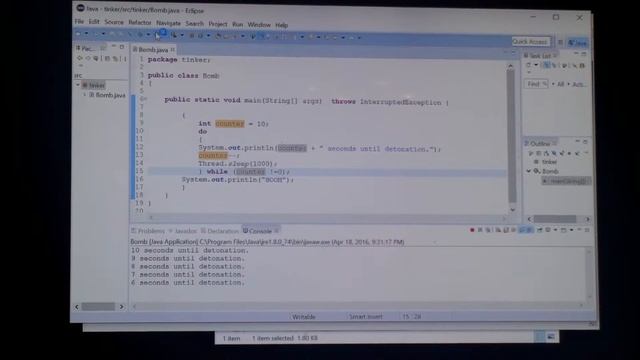Terminate the running Bomb program
The image size is (640, 360).
click(x=472, y=230)
